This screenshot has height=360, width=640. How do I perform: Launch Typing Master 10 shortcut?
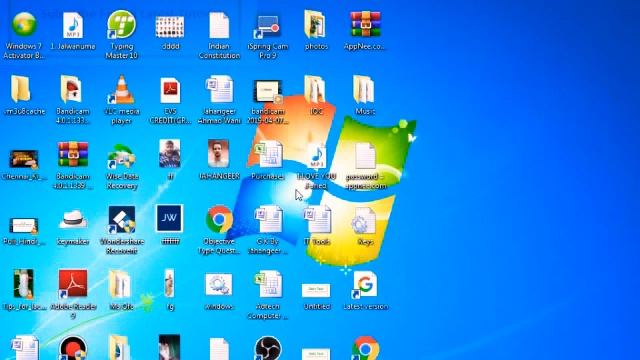[x=121, y=24]
